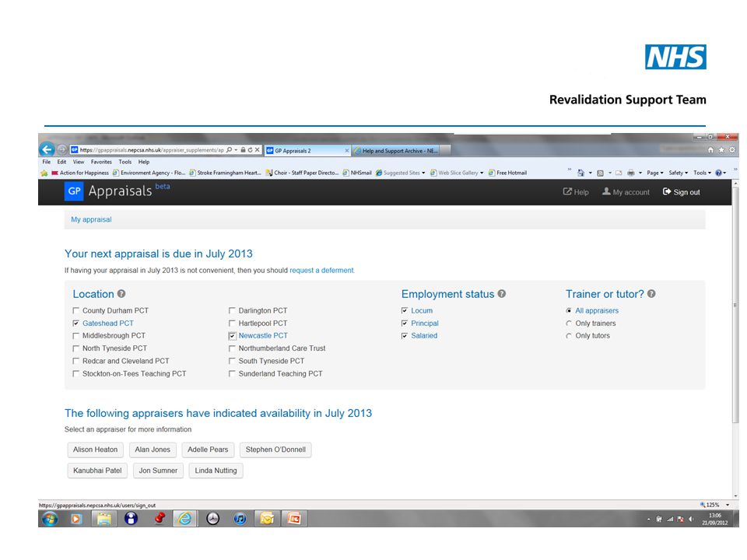Click Sign out in the header
747x560 pixels.
coord(682,192)
